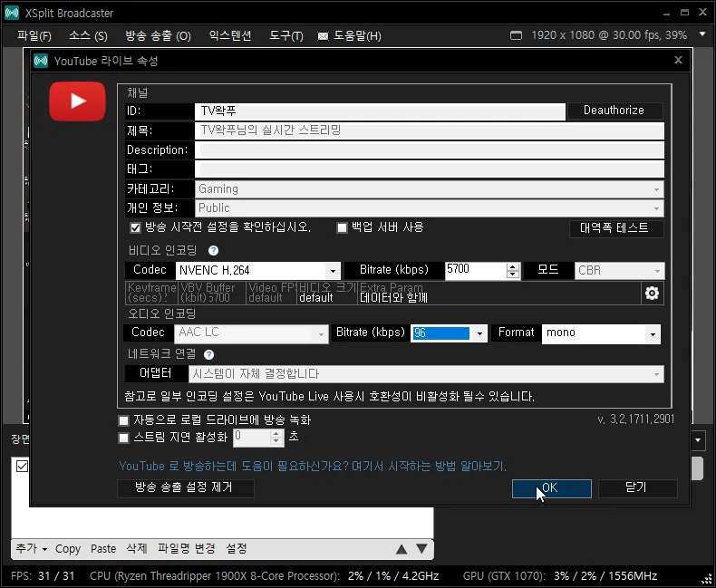Move source down with the down arrow

click(422, 549)
